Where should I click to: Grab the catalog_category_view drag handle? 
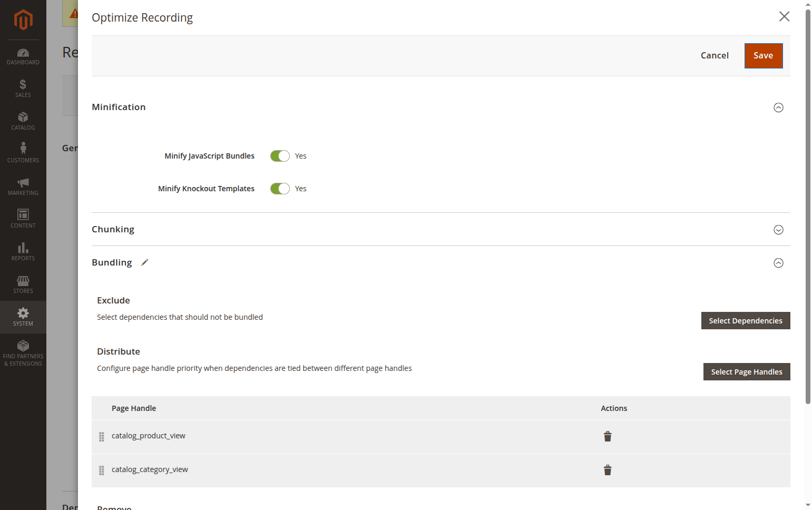(102, 470)
